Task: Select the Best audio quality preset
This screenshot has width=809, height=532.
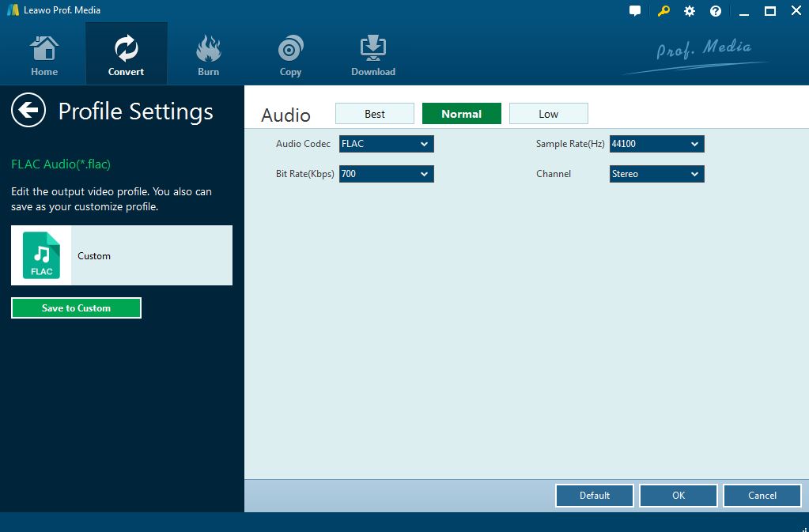Action: click(x=375, y=114)
